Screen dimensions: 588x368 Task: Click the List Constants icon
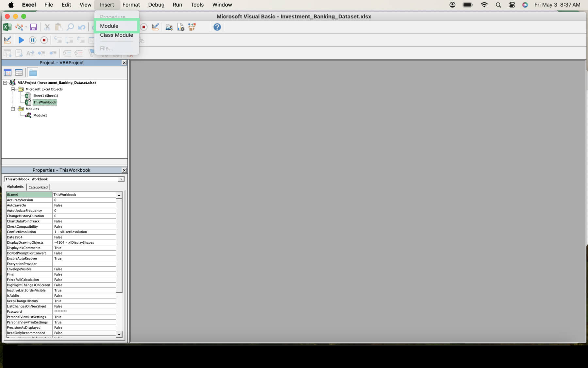(x=19, y=53)
